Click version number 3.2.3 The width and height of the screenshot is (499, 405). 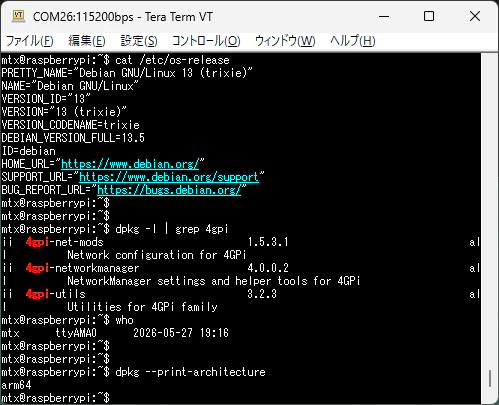262,294
